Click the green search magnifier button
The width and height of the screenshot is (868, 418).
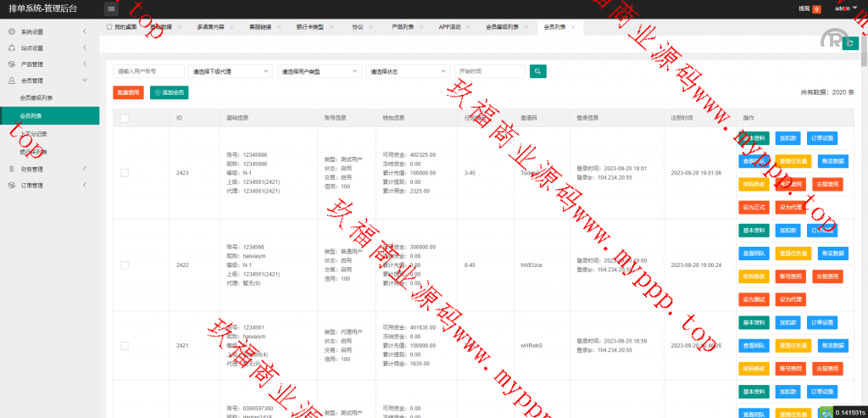click(x=537, y=71)
